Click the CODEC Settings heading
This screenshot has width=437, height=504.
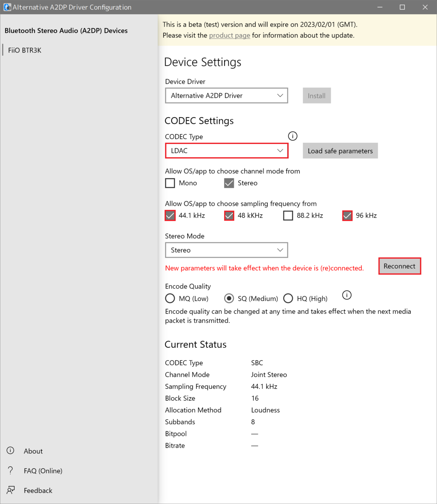(199, 121)
